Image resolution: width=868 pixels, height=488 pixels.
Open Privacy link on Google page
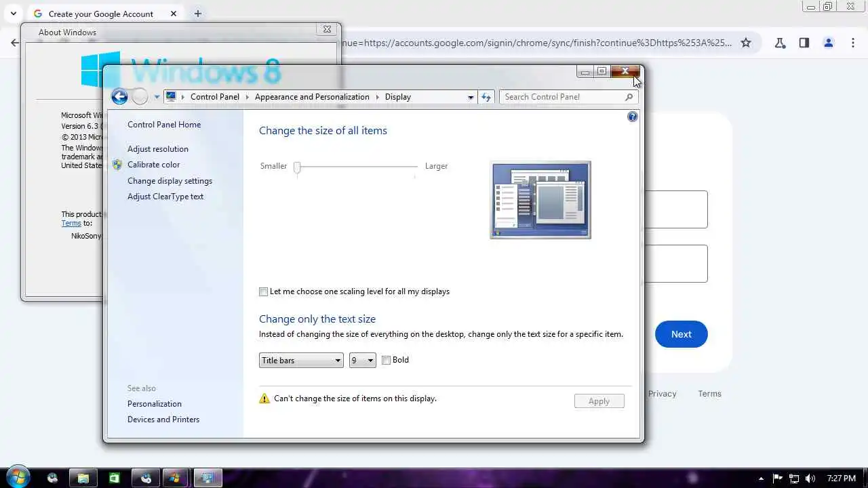pyautogui.click(x=662, y=394)
